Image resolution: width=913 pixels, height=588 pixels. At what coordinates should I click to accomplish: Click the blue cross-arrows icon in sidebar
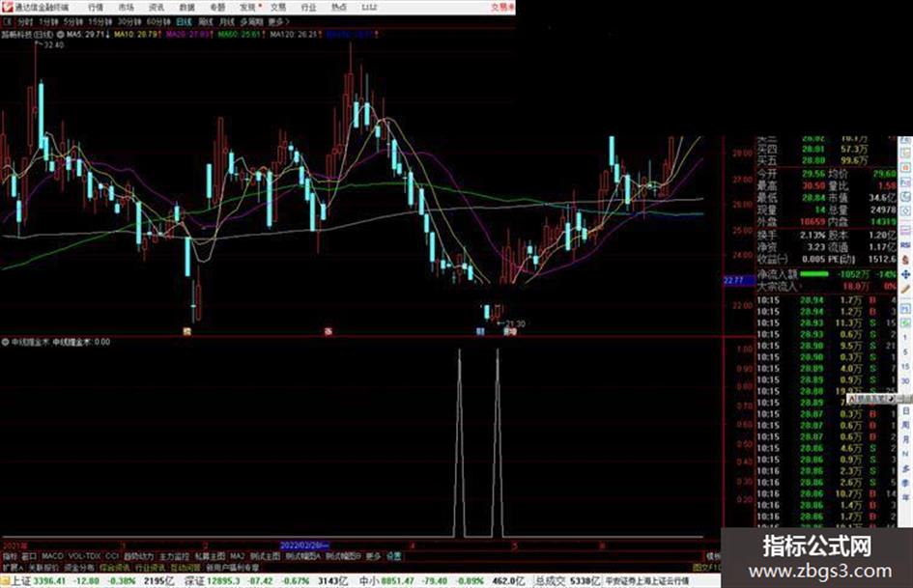[905, 275]
